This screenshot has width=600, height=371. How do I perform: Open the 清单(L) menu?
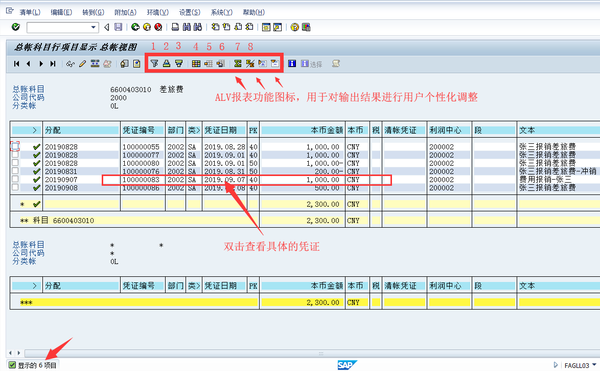(x=30, y=12)
